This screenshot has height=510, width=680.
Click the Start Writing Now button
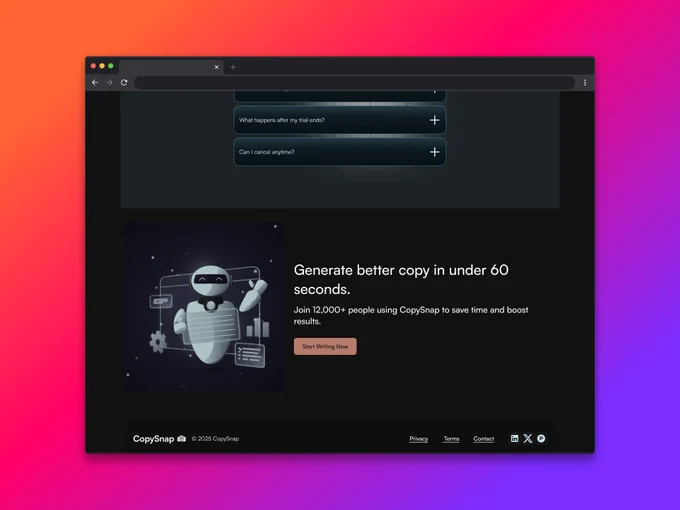325,347
